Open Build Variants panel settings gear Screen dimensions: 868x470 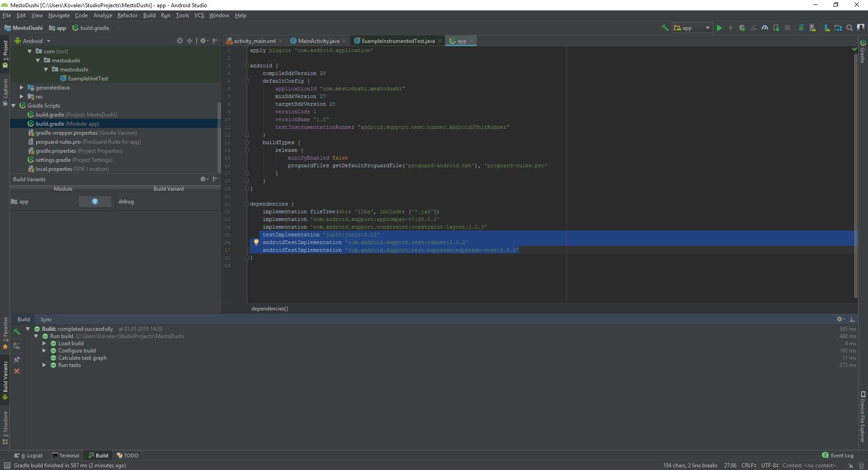click(x=203, y=179)
